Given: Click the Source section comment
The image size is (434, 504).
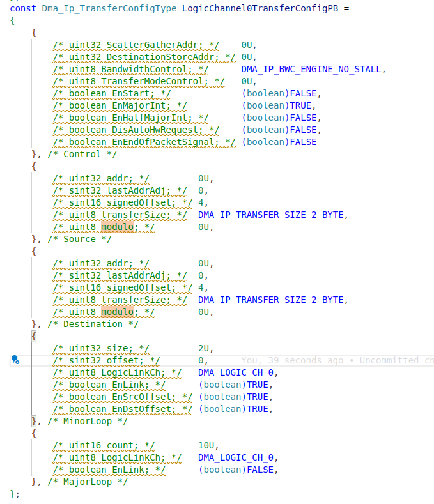Looking at the screenshot, I should [79, 239].
